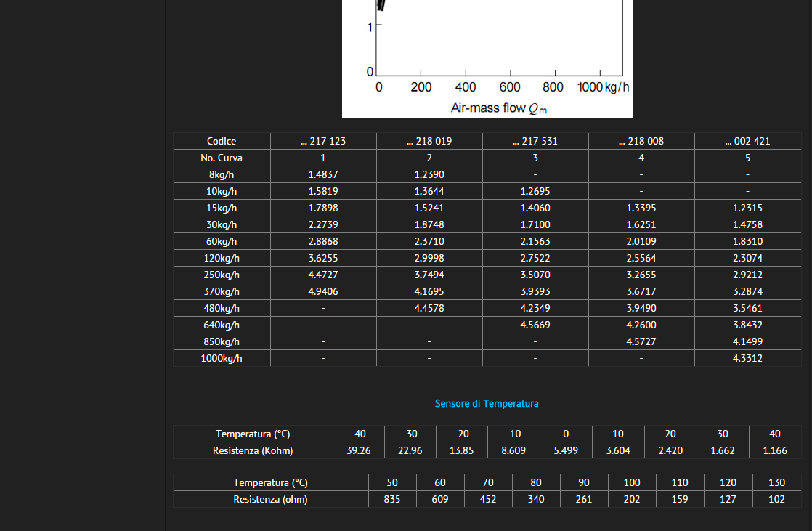Screen dimensions: 812x531
Task: Click value 2.2739 in 30kg/h row
Action: click(323, 224)
